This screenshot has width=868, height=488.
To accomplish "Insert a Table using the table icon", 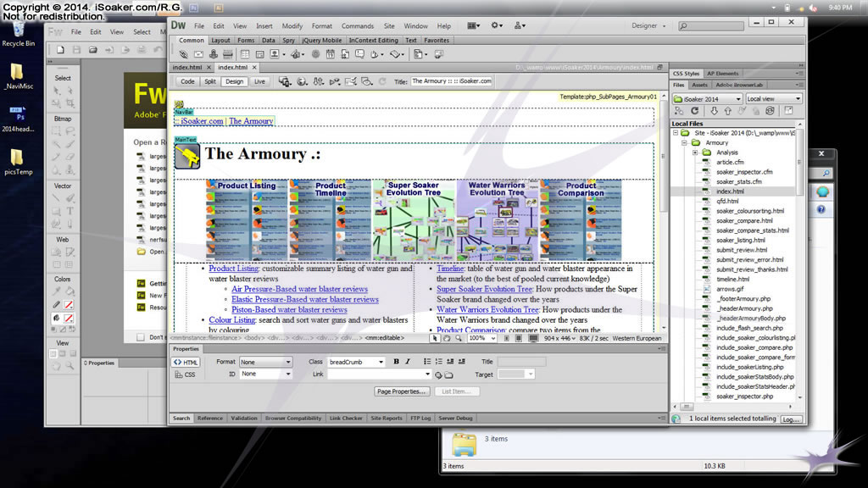I will click(245, 54).
